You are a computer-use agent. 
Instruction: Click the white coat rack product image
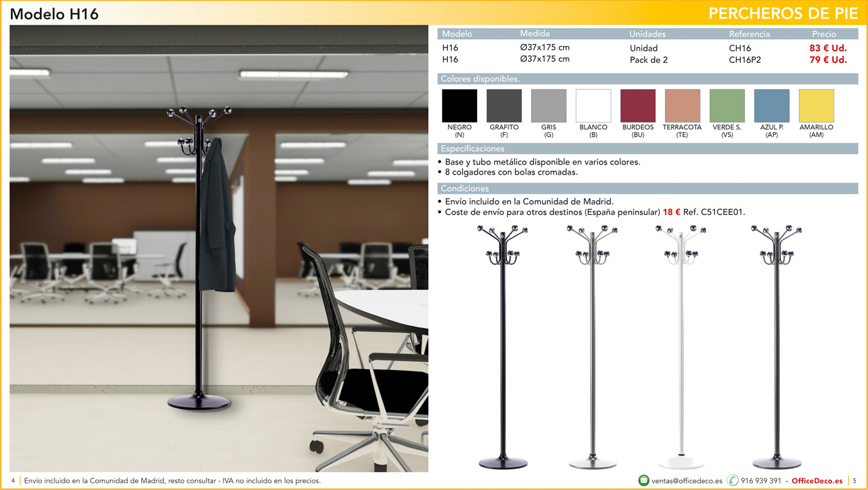point(681,347)
